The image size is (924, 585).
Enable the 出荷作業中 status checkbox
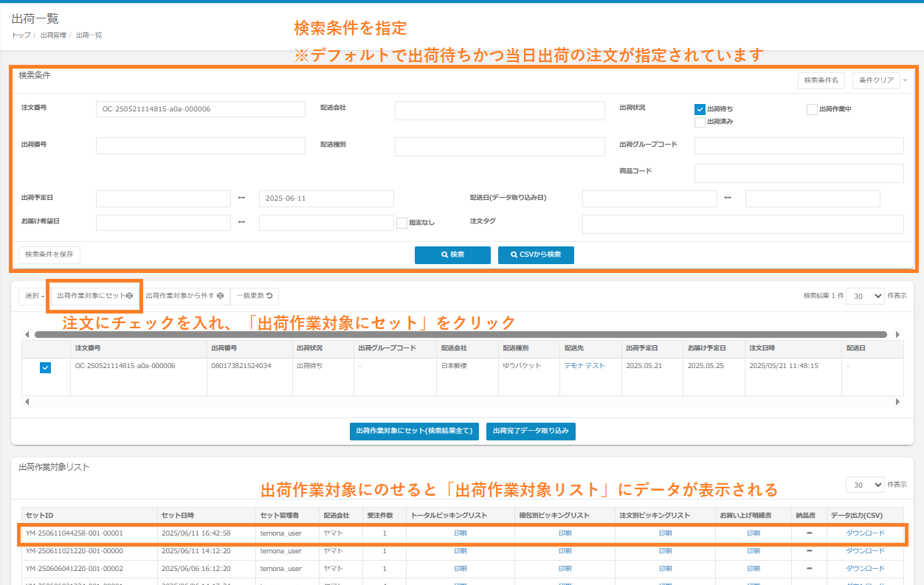coord(812,109)
